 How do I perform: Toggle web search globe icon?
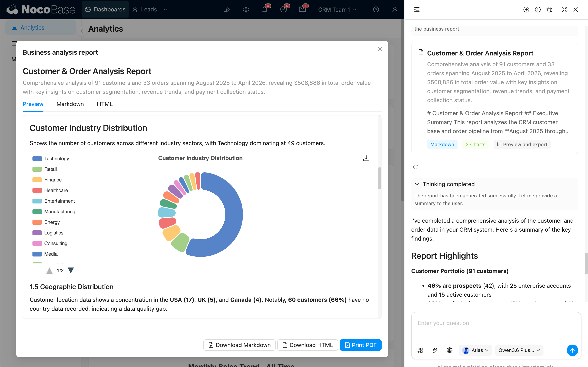[449, 350]
